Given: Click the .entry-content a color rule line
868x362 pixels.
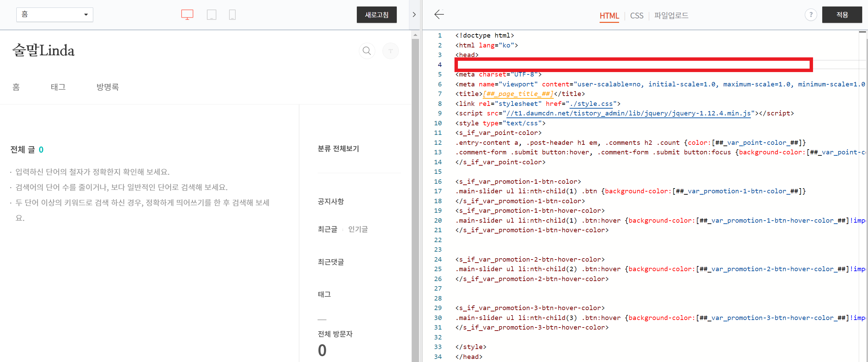Looking at the screenshot, I should (x=630, y=143).
